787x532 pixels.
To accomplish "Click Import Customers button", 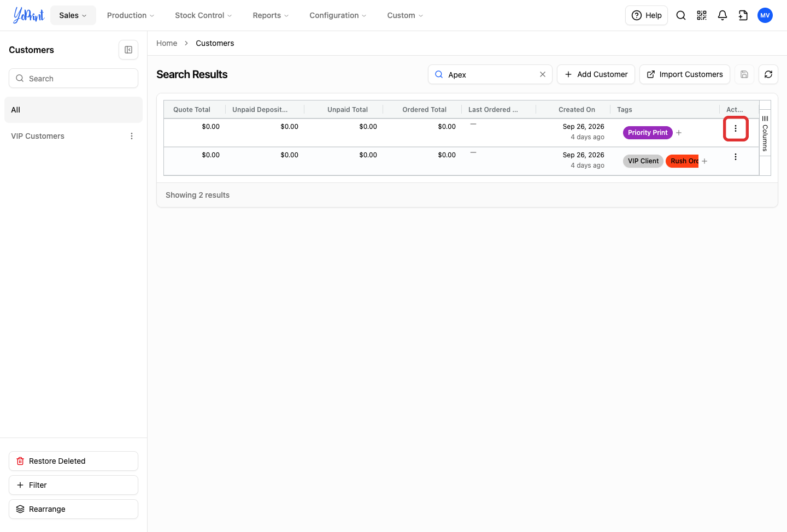I will [685, 74].
